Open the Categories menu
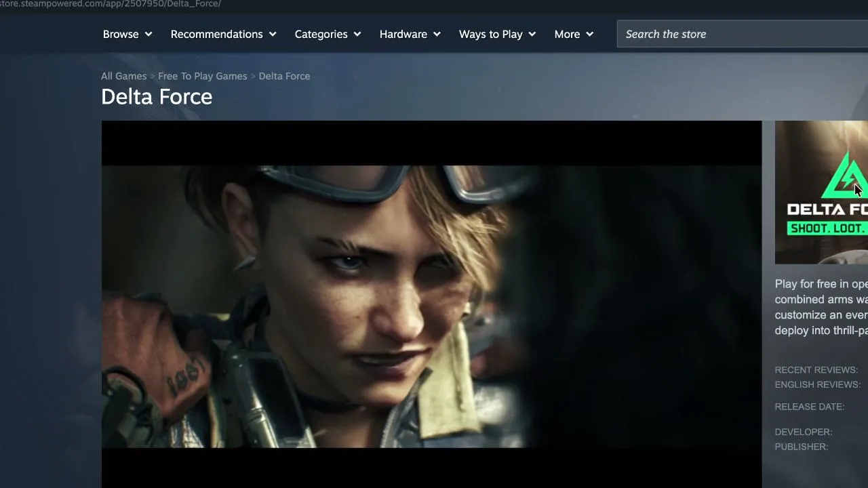Viewport: 868px width, 488px height. [x=328, y=34]
